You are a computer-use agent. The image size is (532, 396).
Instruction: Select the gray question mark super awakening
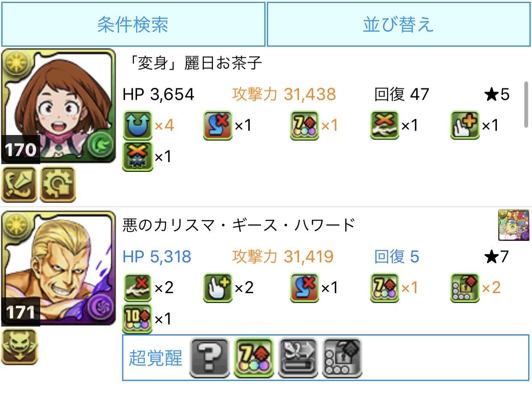pyautogui.click(x=209, y=357)
